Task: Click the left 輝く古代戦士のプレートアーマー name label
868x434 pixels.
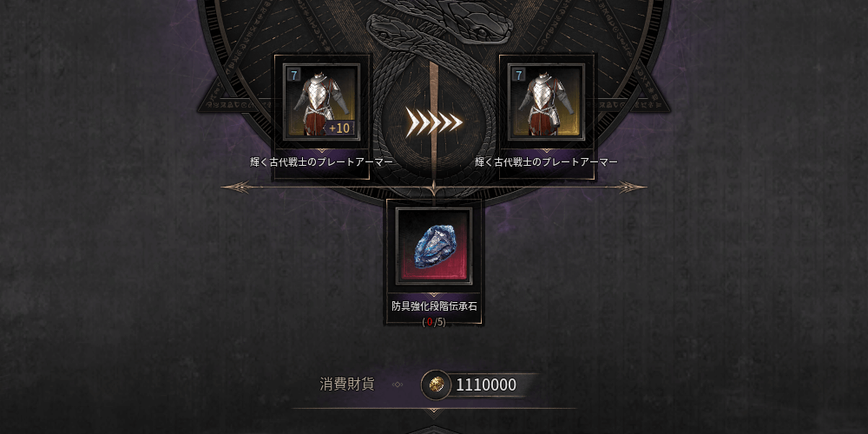Action: (322, 162)
